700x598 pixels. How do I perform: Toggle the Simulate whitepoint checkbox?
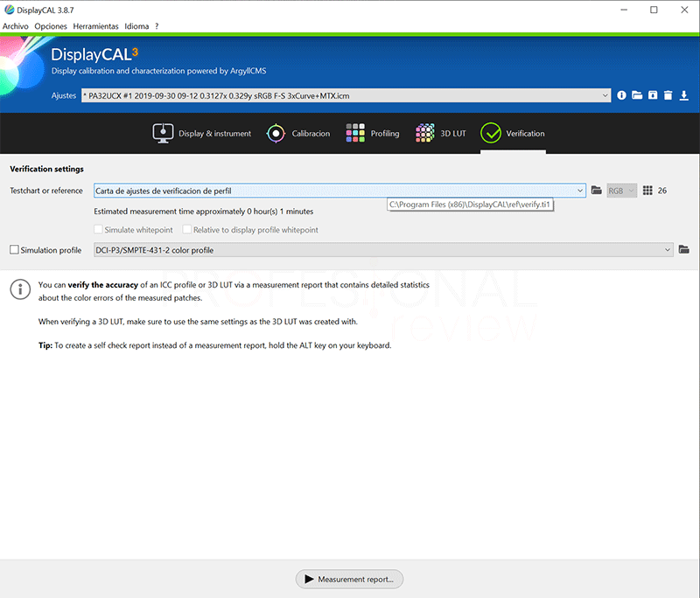(98, 229)
